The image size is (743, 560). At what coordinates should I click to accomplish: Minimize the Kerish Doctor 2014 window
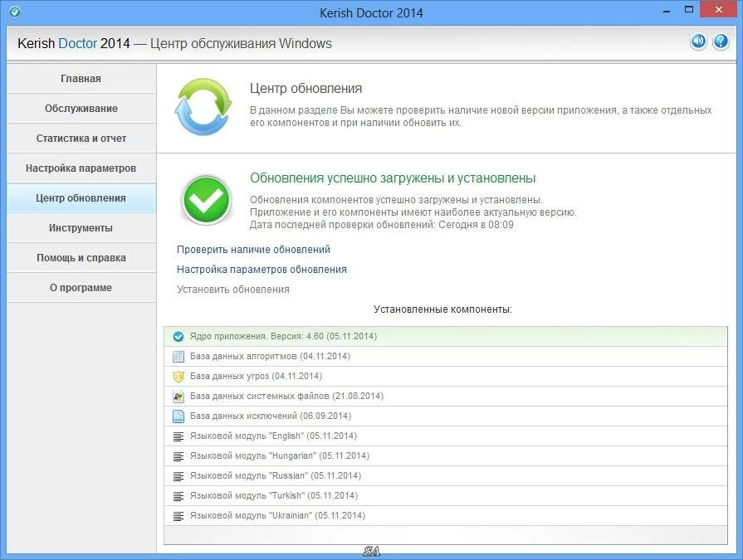(x=667, y=11)
